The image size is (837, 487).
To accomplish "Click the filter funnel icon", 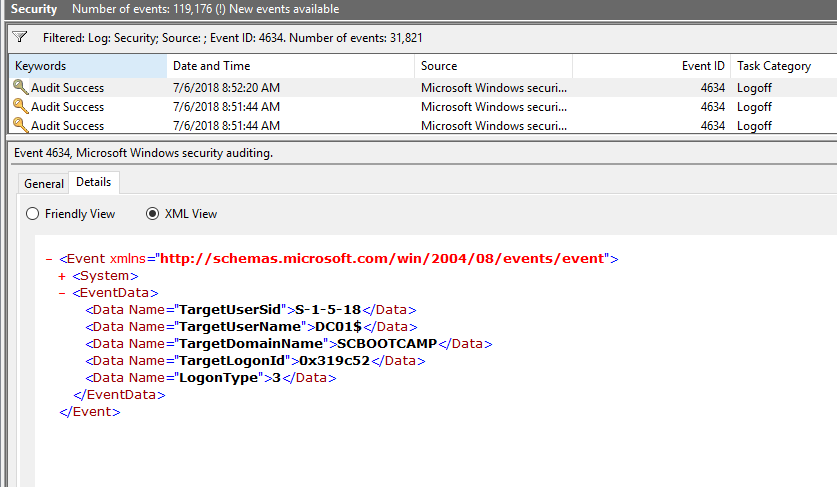I will coord(20,37).
